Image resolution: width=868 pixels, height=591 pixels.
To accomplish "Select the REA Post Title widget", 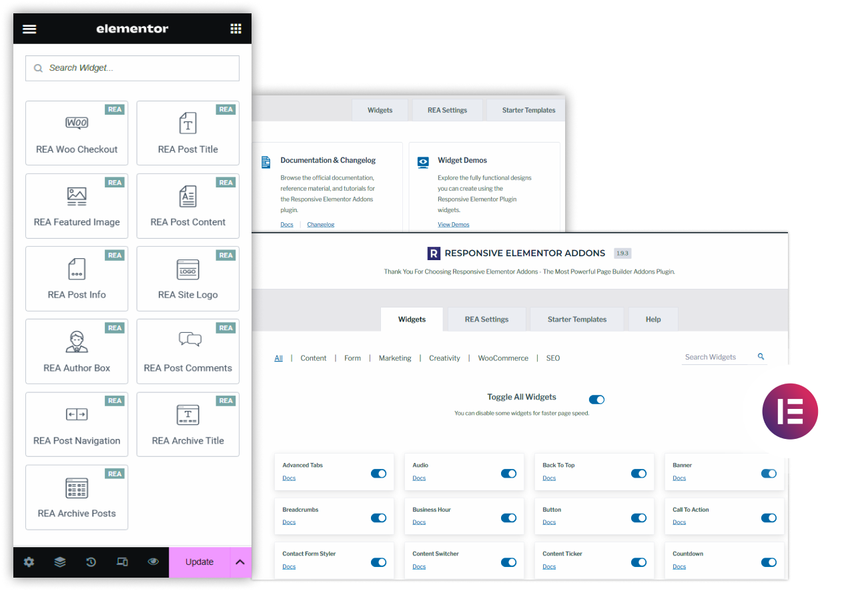I will [x=188, y=133].
